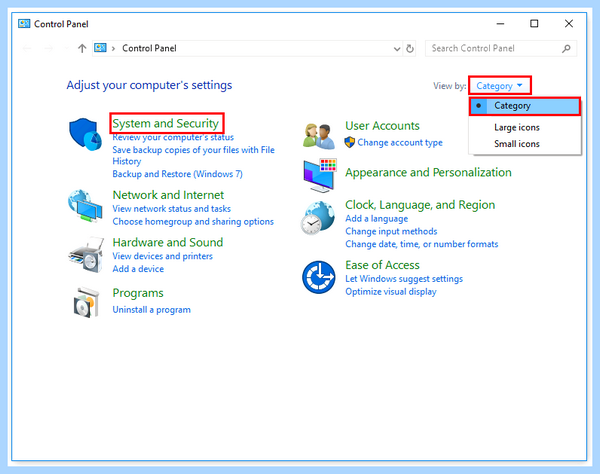Open the Clock, Language, and Region globe-clock icon
The height and width of the screenshot is (474, 600).
pyautogui.click(x=318, y=217)
